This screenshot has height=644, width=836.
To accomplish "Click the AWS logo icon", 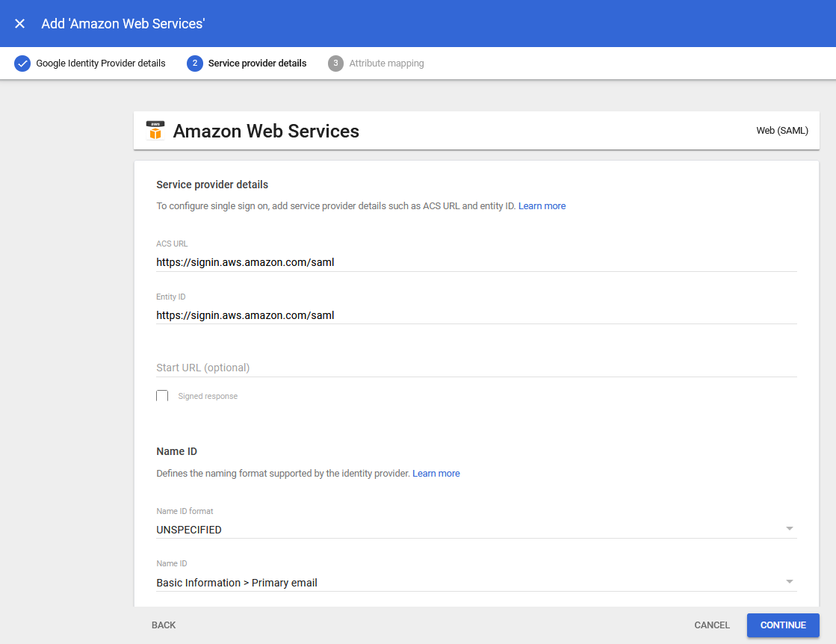I will click(155, 131).
